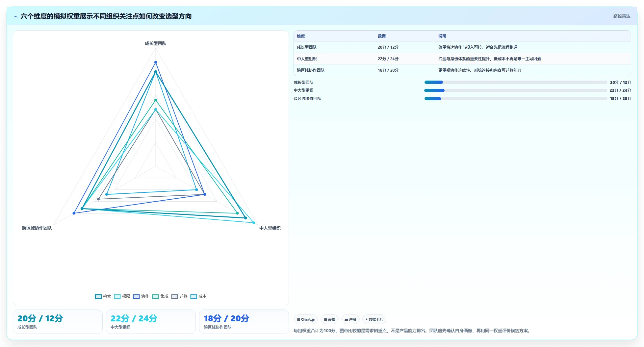The height and width of the screenshot is (347, 644).
Task: Click the Chart.js tag chip
Action: point(306,319)
